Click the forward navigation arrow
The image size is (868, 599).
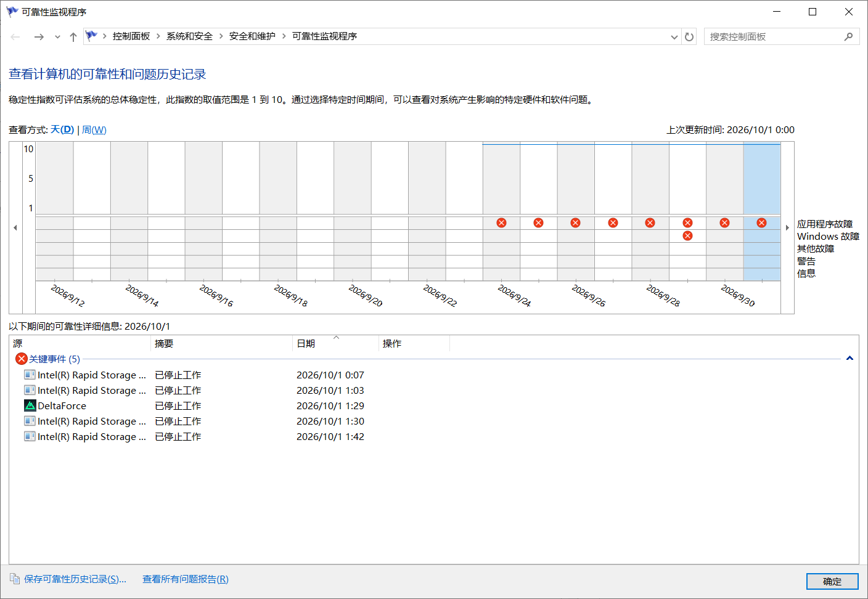(39, 37)
